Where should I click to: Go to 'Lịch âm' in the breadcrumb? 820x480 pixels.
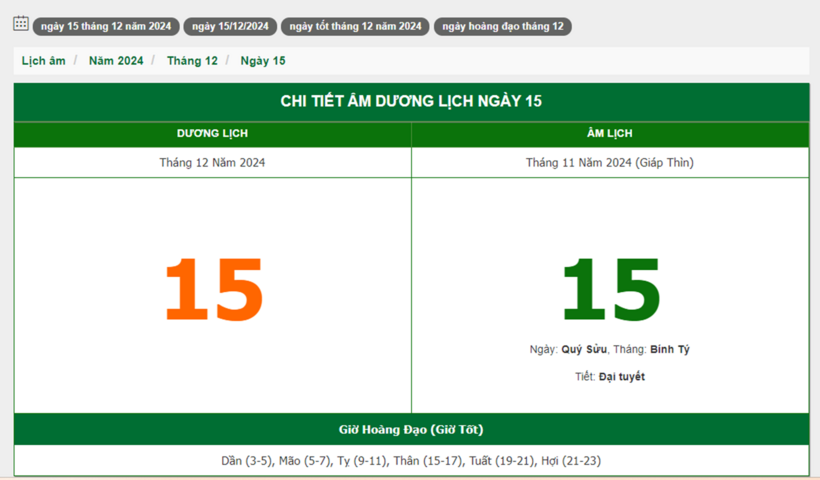[43, 61]
